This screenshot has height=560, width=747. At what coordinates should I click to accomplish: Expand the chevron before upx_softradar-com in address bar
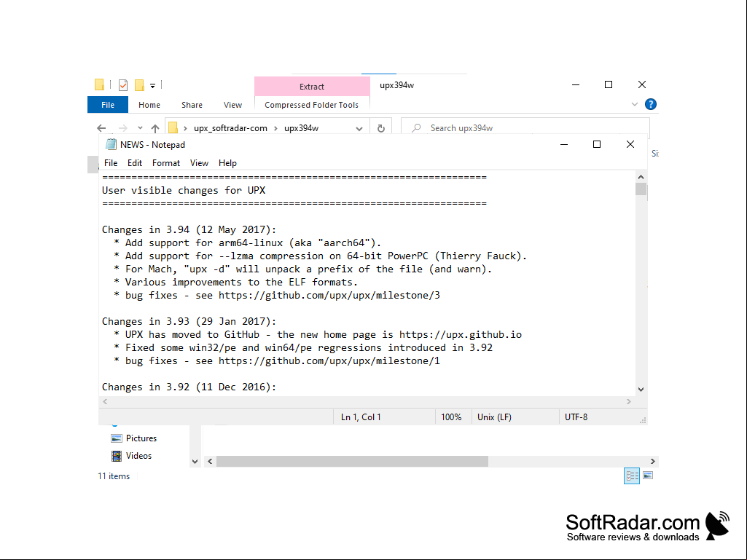(185, 128)
